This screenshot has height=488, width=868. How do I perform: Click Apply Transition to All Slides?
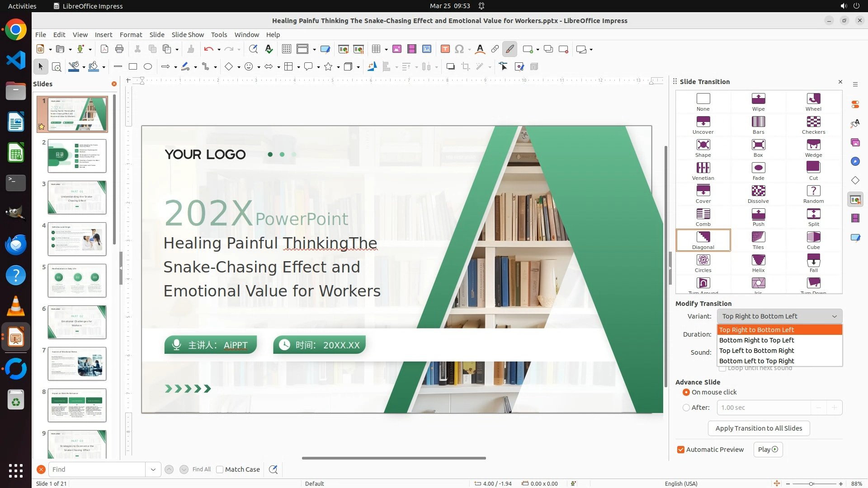coord(759,428)
